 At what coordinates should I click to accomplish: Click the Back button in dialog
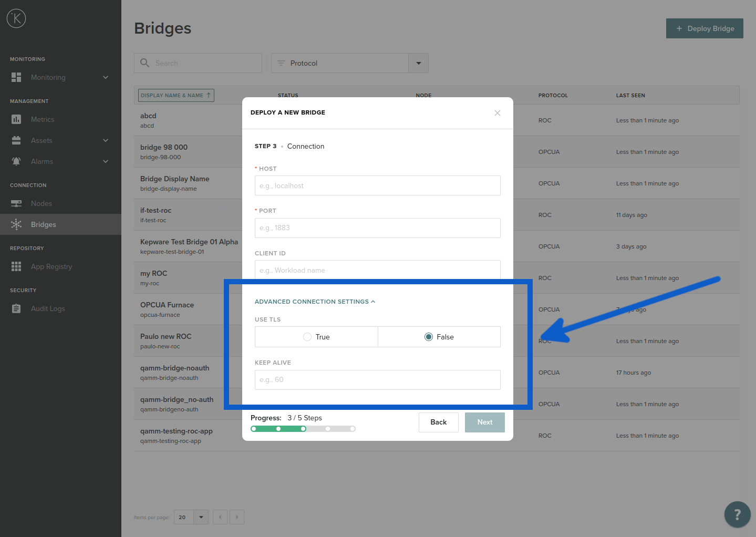point(438,422)
